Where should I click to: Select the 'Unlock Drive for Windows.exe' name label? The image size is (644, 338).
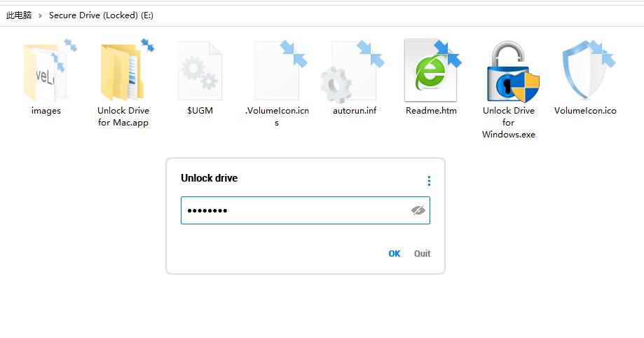509,123
